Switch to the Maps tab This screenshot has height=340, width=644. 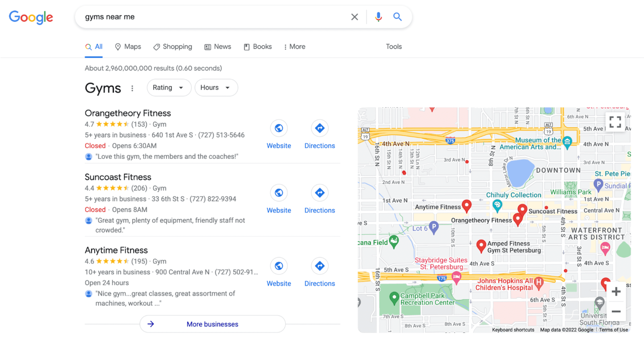(128, 47)
